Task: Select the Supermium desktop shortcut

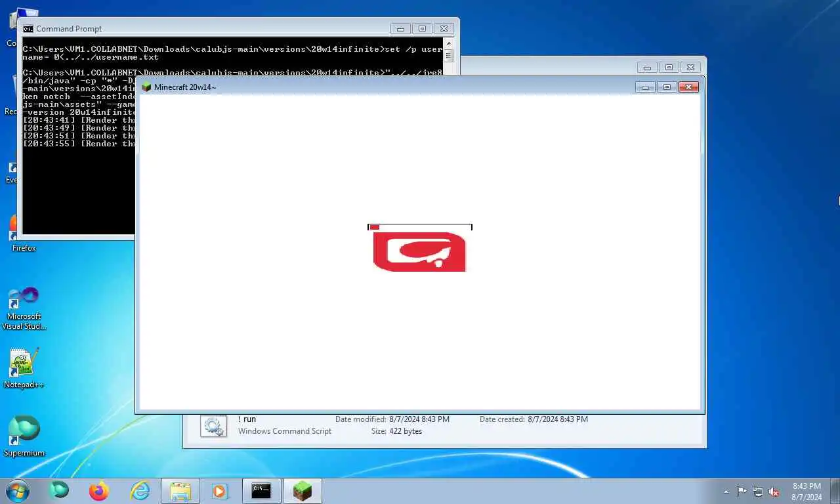Action: [24, 436]
